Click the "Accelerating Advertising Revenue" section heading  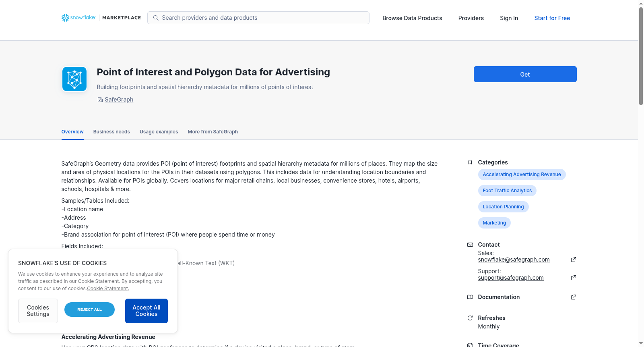pos(108,337)
